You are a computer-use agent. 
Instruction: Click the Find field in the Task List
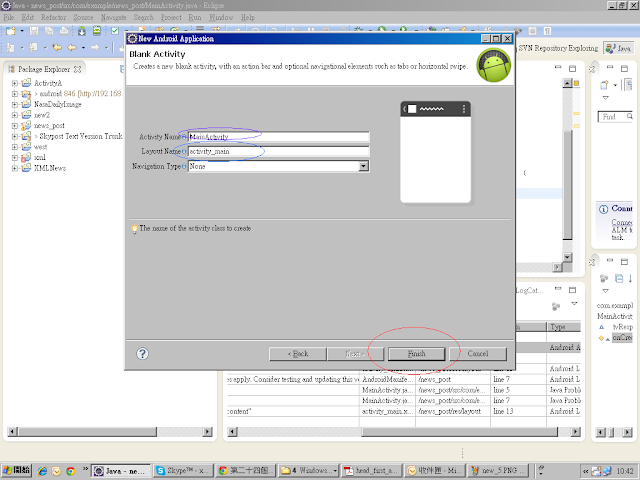point(615,117)
